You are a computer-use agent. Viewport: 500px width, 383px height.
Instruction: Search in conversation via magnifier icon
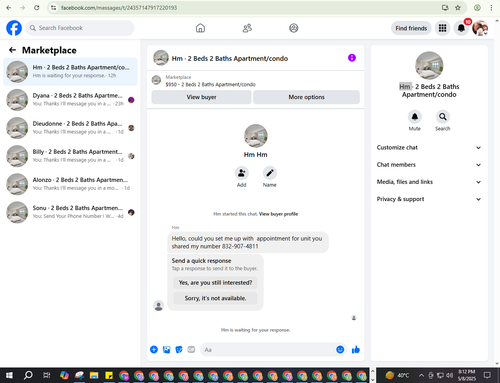(443, 117)
